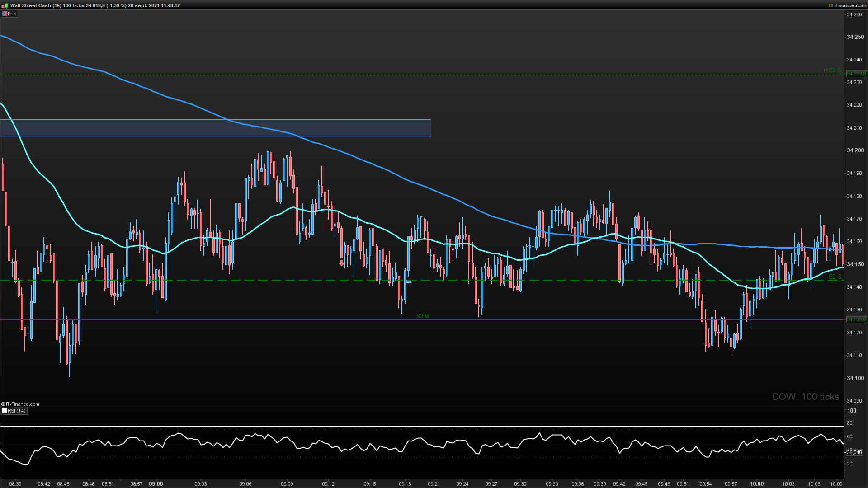This screenshot has height=488, width=868.
Task: Click the candlestick icon beside Wall Street Cash
Action: pyautogui.click(x=5, y=5)
